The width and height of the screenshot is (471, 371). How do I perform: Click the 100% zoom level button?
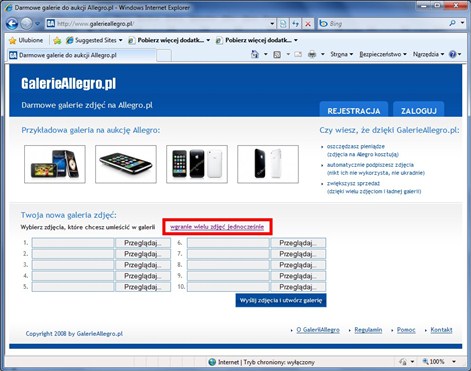click(x=434, y=362)
